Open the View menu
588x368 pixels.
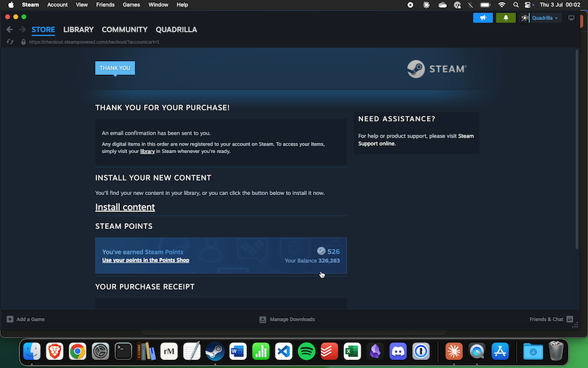coord(82,5)
